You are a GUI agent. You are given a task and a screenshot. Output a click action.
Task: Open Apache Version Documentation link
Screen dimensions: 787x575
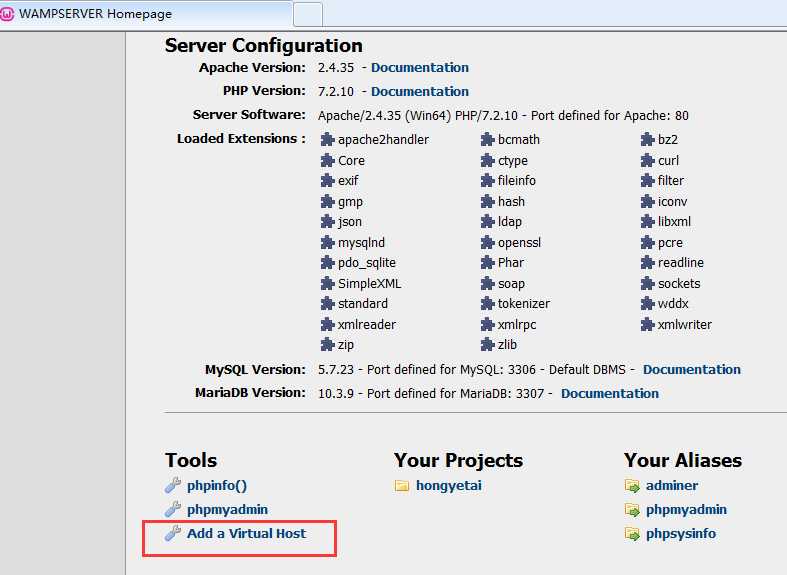point(420,68)
